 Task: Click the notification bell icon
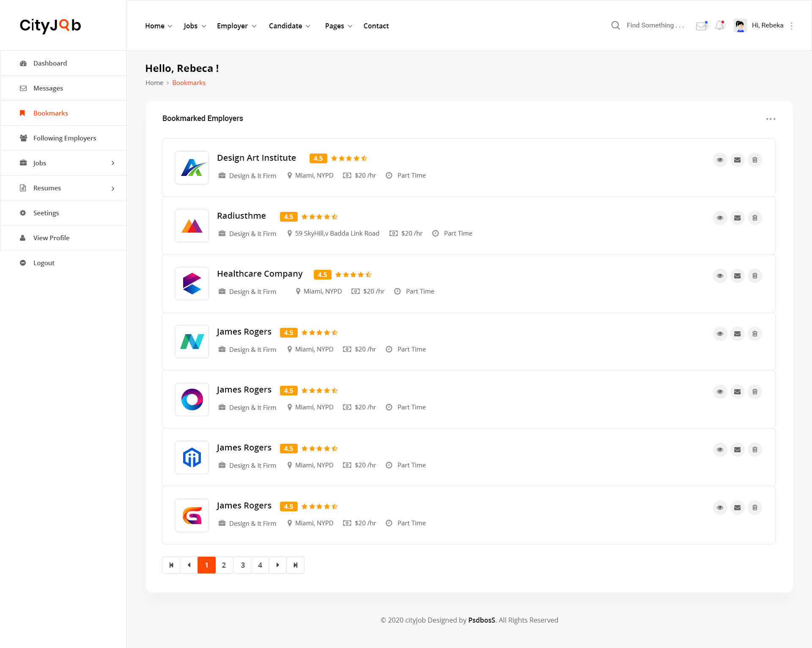coord(719,26)
